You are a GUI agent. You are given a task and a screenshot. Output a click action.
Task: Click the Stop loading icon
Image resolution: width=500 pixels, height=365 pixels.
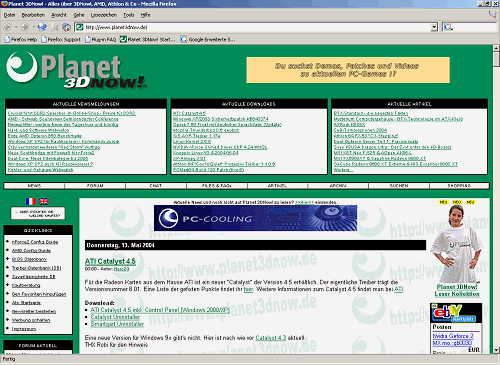56,27
